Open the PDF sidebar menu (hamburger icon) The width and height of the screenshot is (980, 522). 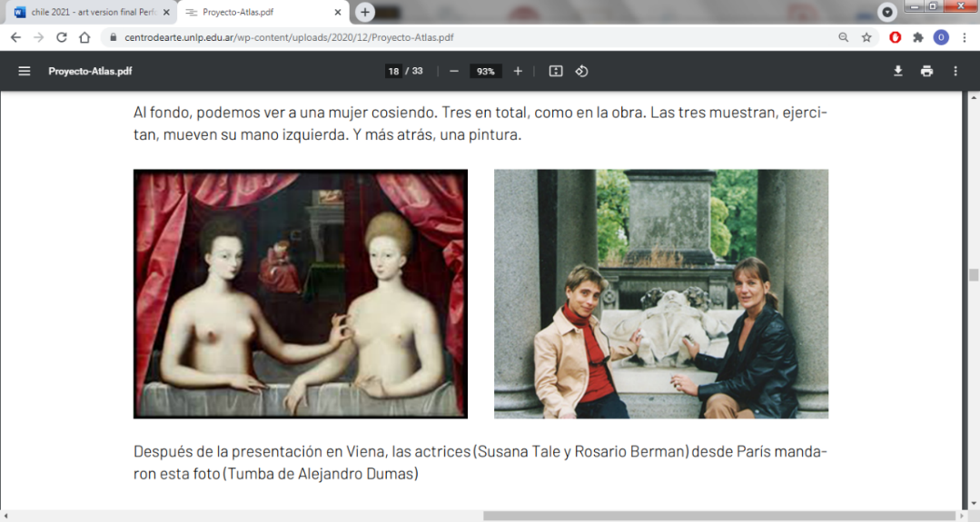[x=25, y=71]
